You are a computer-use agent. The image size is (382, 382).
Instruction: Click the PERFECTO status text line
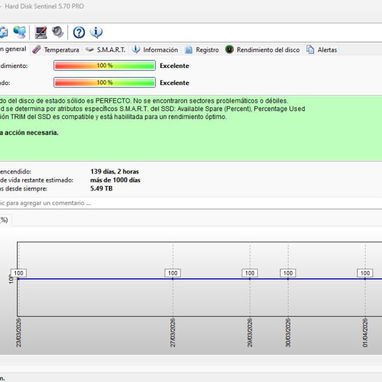(x=144, y=101)
